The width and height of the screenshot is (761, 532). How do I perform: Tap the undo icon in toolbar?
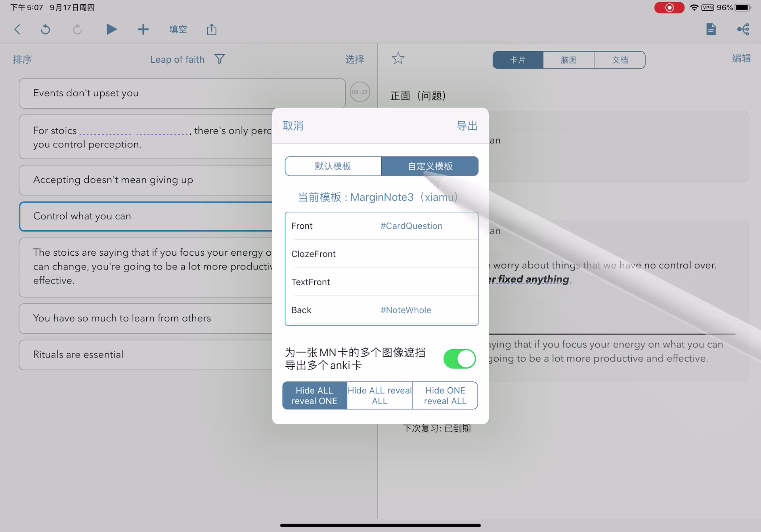point(45,29)
